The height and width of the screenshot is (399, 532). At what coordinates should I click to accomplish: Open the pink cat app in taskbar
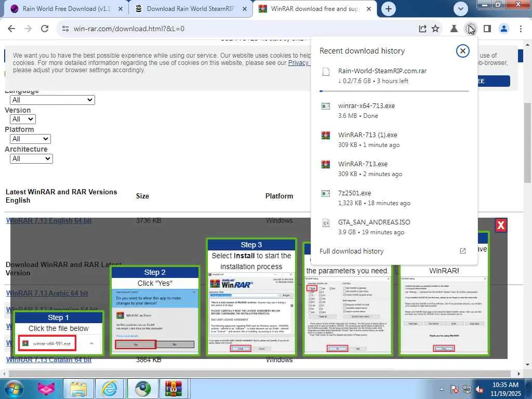click(x=46, y=389)
